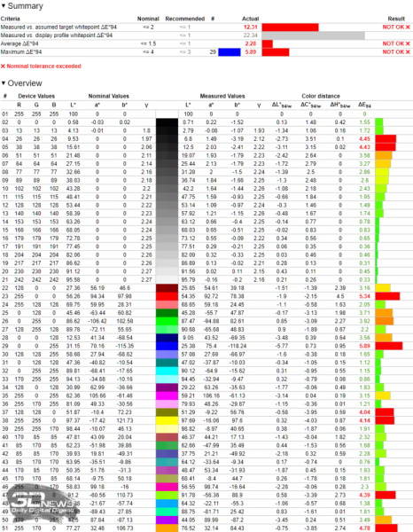Click the red X on Maximum ΔE*94 result

point(408,52)
